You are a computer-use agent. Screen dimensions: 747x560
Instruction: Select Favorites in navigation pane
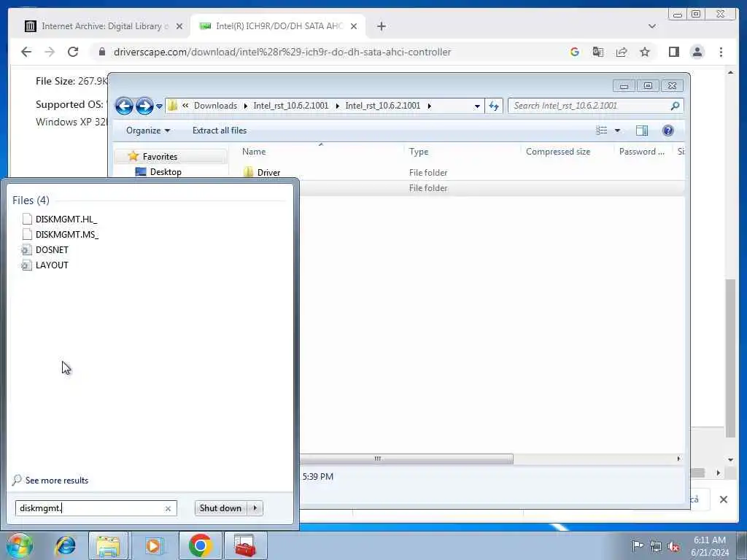click(160, 157)
